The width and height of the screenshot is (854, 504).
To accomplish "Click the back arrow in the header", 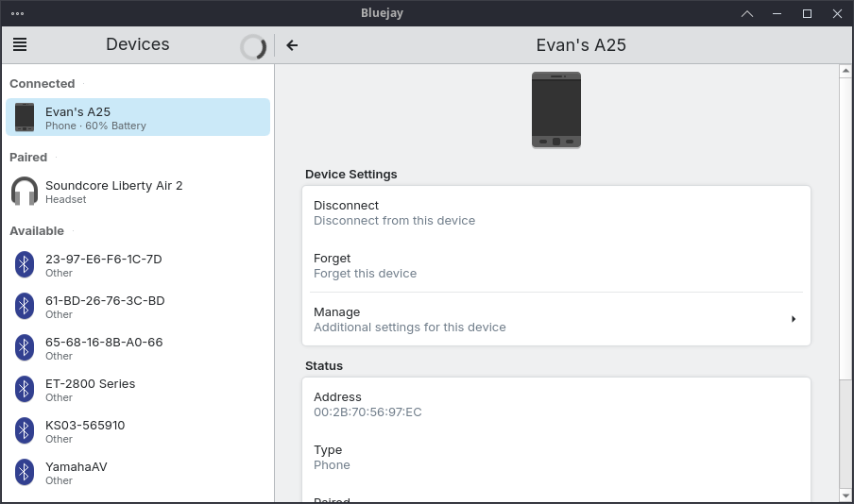I will pos(292,45).
